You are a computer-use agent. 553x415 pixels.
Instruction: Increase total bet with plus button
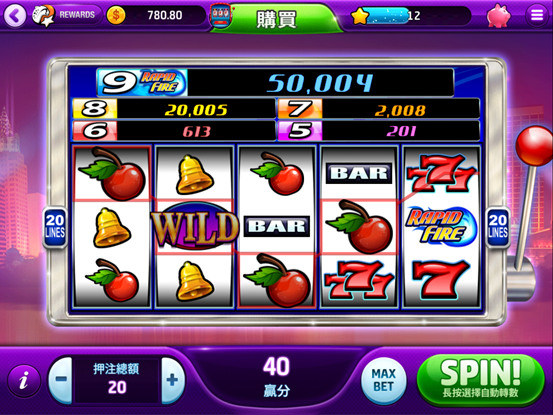point(172,380)
